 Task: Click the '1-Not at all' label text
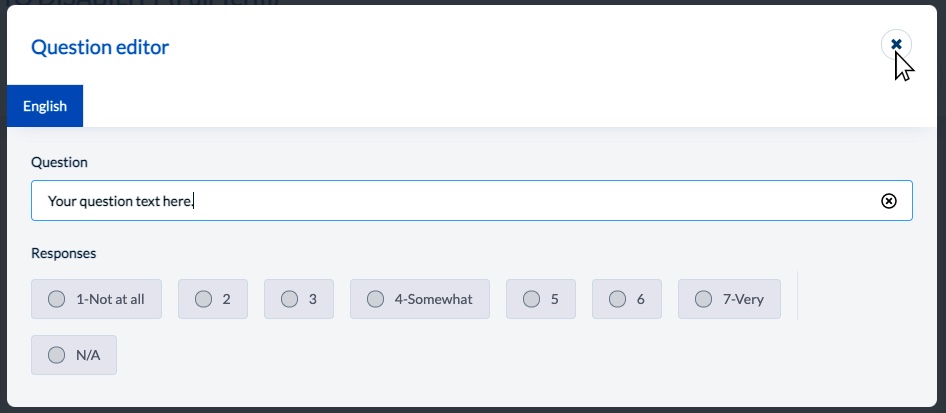pos(110,299)
